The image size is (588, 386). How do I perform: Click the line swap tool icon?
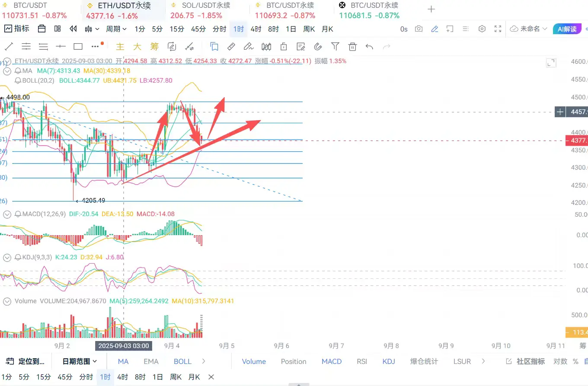click(x=189, y=46)
